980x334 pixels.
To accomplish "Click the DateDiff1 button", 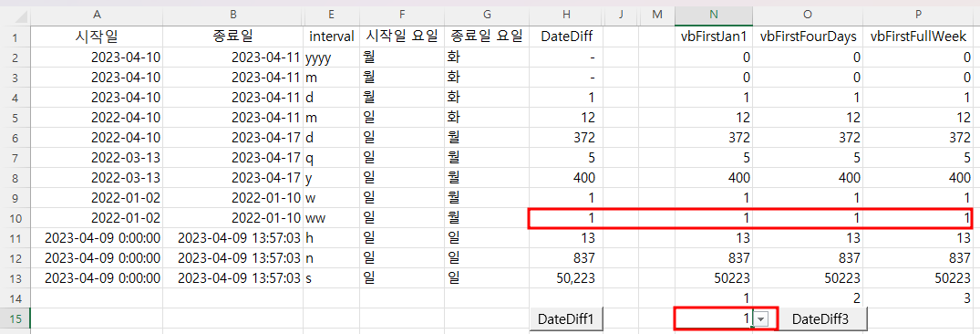I will [x=566, y=319].
